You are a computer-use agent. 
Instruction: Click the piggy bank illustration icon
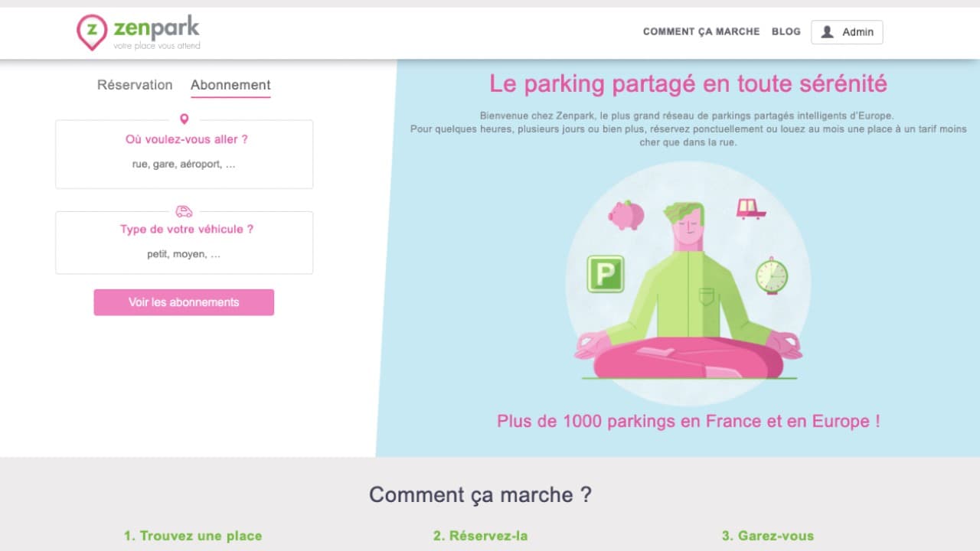tap(626, 216)
